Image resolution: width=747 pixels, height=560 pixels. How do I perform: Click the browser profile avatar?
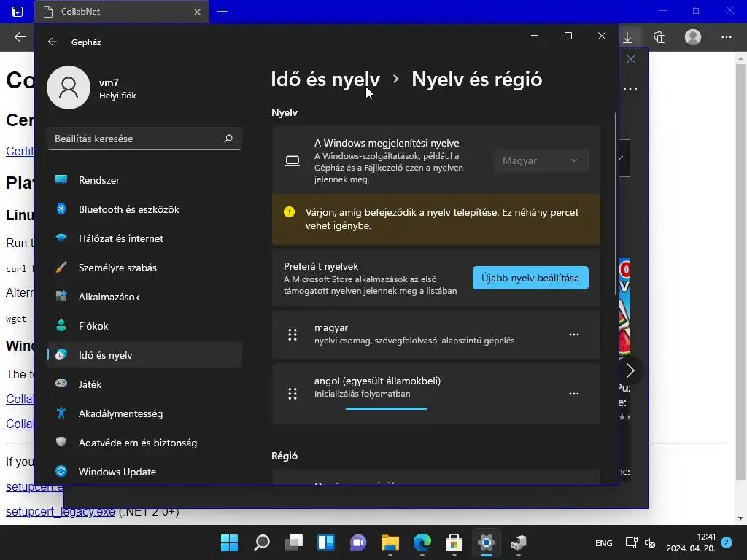pyautogui.click(x=693, y=37)
